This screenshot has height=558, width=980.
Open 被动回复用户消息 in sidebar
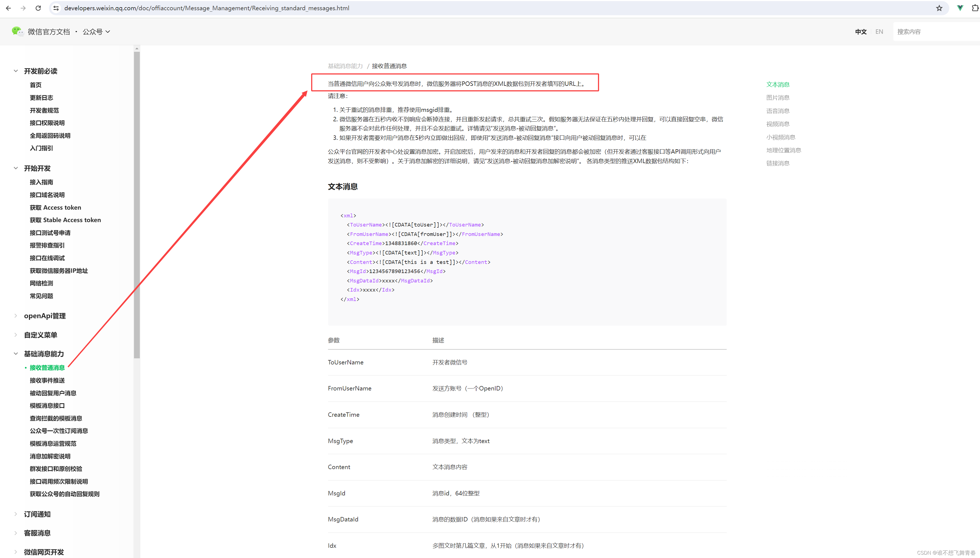(x=53, y=393)
